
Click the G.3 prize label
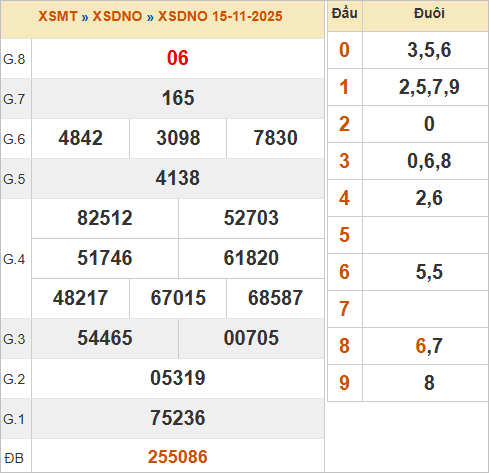coord(14,339)
